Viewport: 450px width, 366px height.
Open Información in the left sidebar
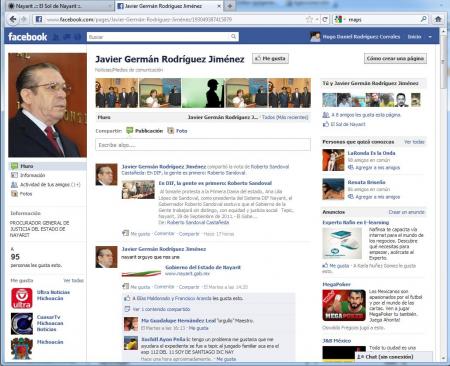coord(32,175)
